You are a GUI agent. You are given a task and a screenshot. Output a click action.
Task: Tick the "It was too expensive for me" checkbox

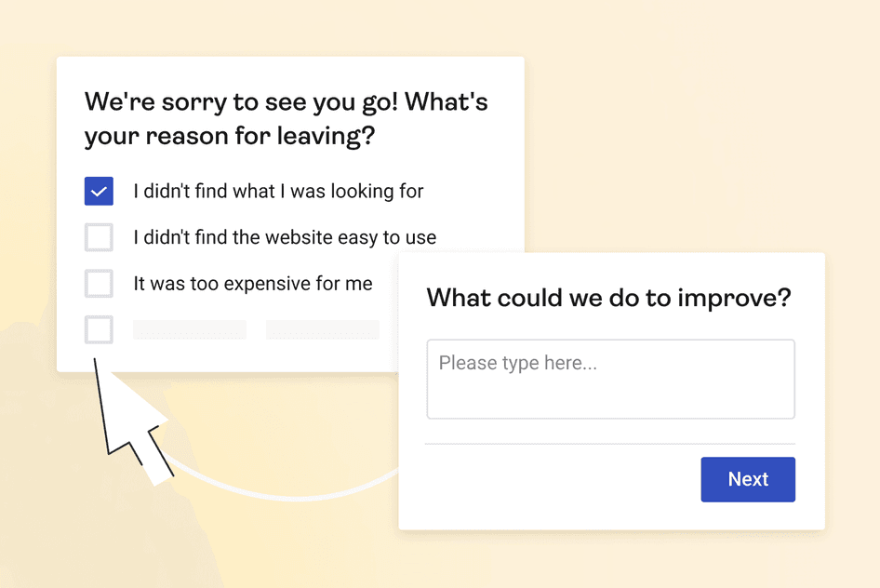(99, 284)
